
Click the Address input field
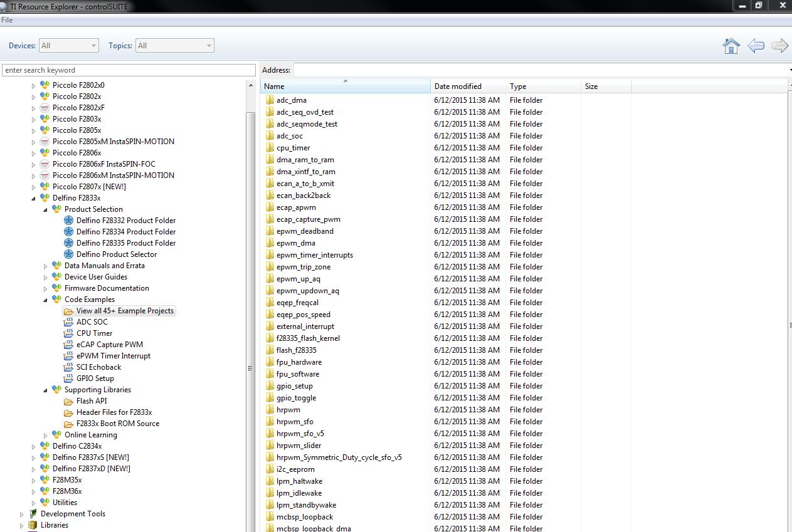point(539,70)
